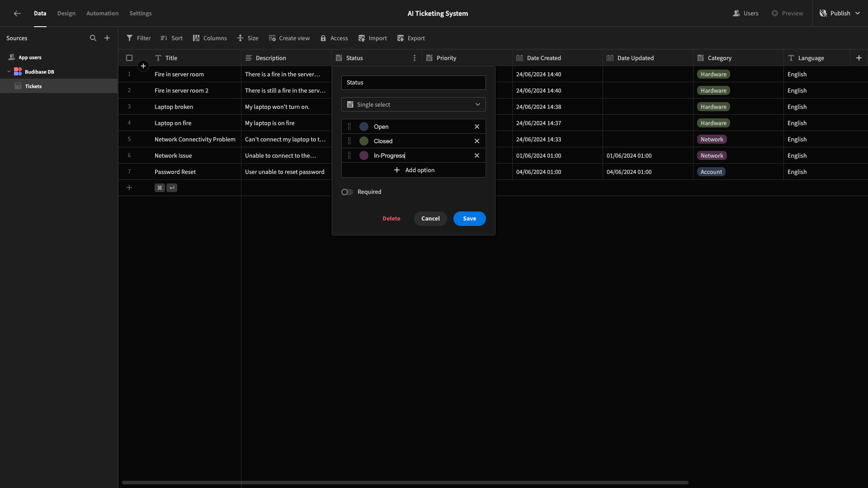Open the Export tool
The image size is (868, 488).
(x=411, y=38)
